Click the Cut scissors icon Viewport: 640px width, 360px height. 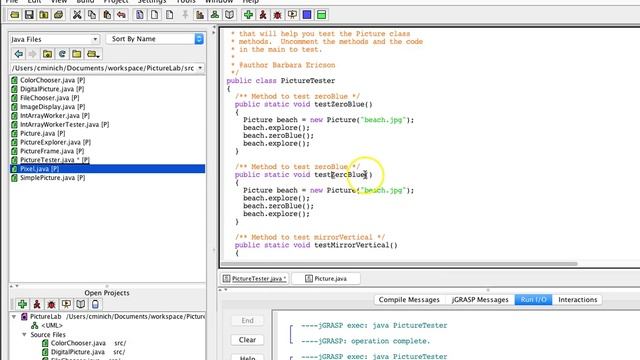point(77,15)
